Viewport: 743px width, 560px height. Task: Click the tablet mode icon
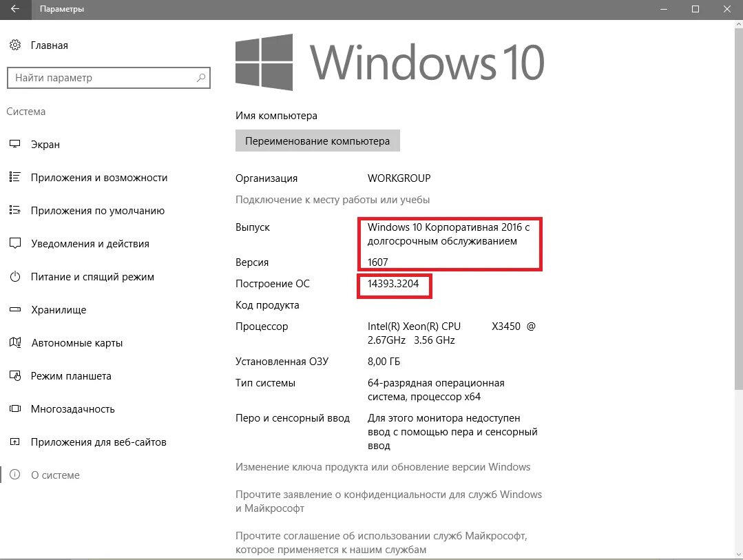point(15,375)
